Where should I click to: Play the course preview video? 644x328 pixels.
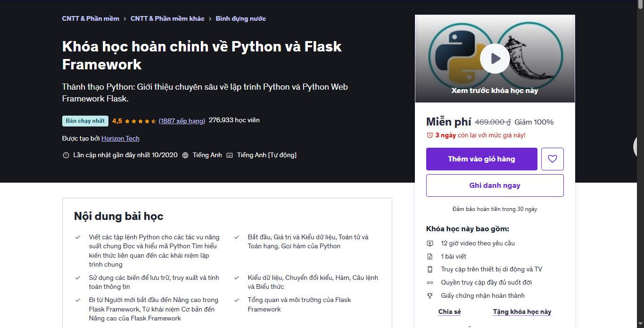click(x=495, y=59)
